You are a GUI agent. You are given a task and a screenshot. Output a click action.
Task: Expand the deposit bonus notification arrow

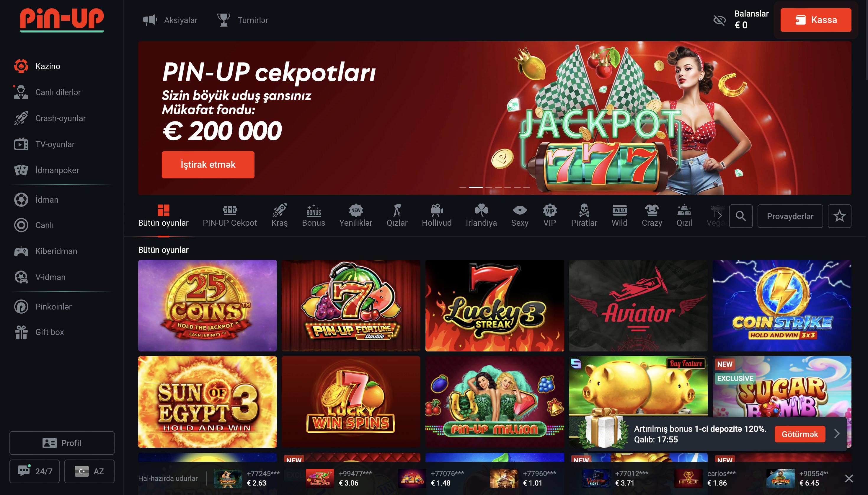(x=837, y=434)
